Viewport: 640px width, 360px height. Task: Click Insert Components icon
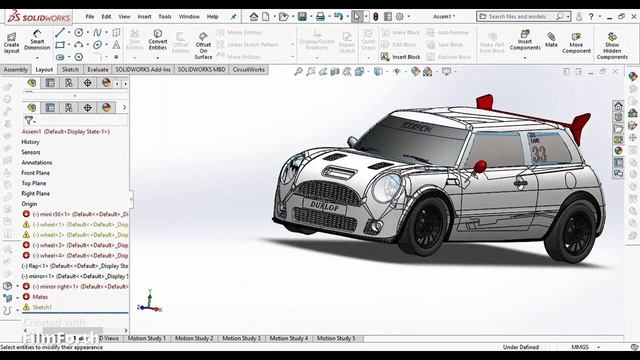point(525,40)
